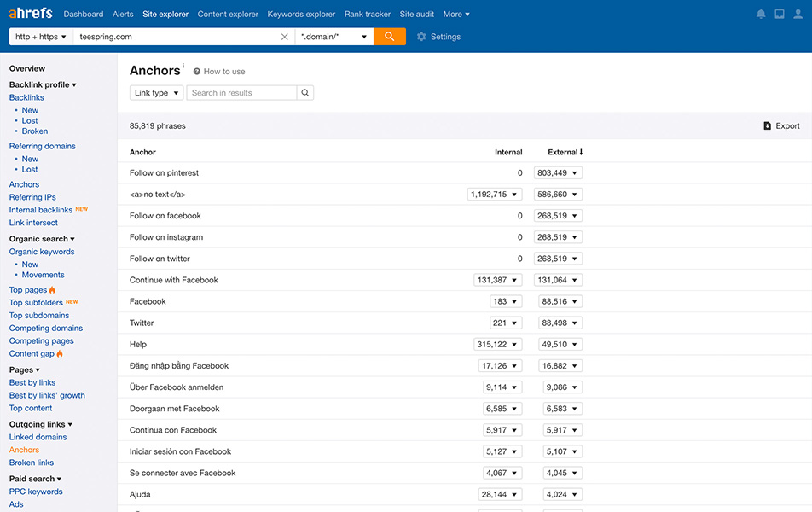Click the Export button
The image size is (812, 512).
[781, 126]
